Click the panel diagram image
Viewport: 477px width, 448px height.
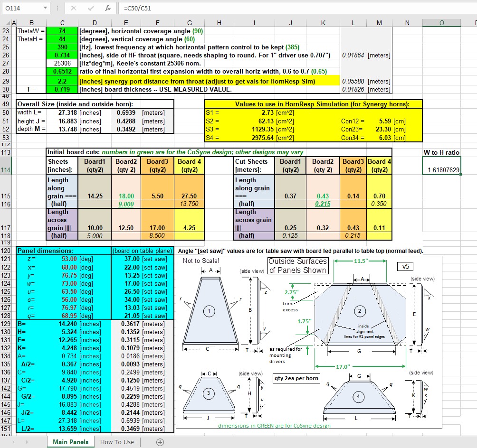(x=309, y=342)
